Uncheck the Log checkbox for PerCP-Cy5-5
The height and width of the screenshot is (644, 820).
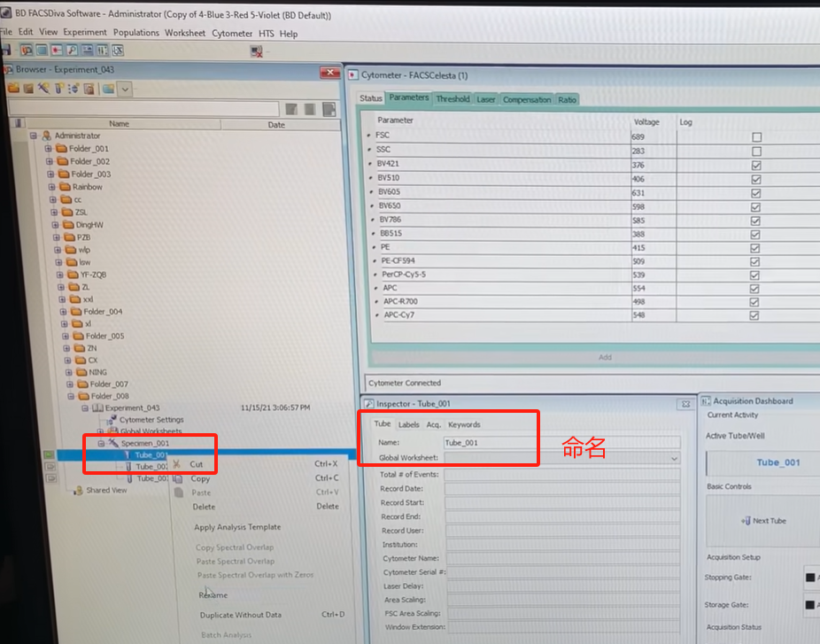click(754, 275)
